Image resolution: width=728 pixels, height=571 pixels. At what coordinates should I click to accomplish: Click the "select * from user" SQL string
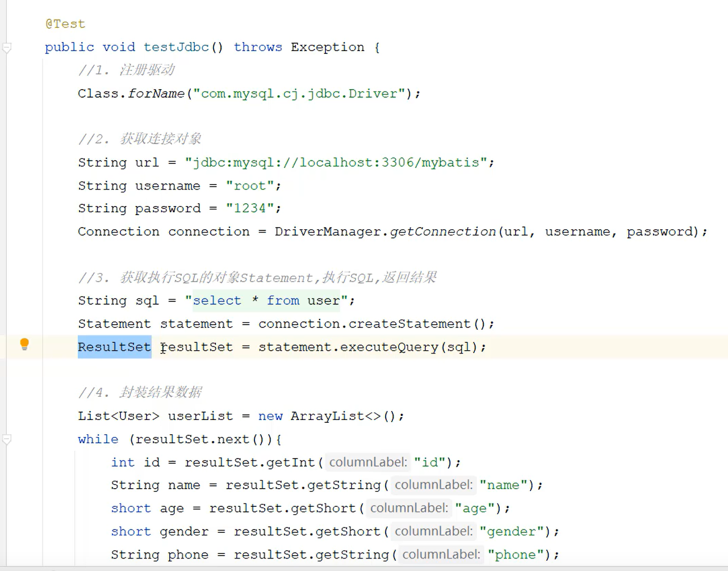click(266, 300)
